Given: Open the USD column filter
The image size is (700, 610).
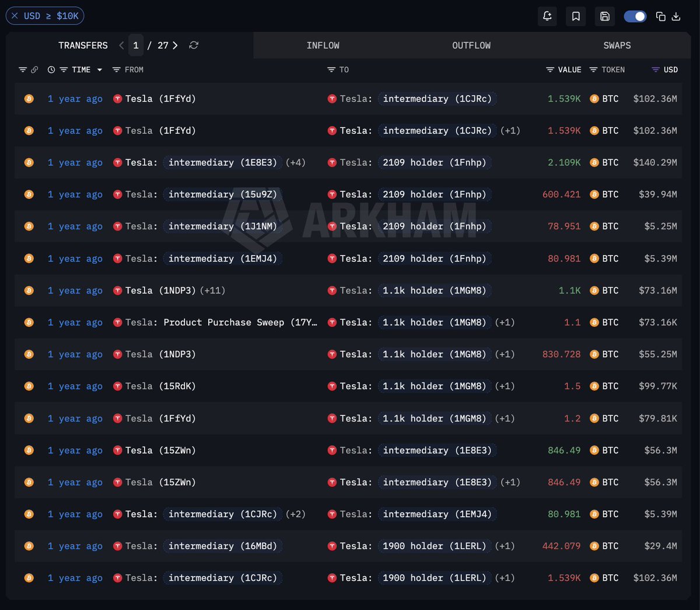Looking at the screenshot, I should [656, 69].
